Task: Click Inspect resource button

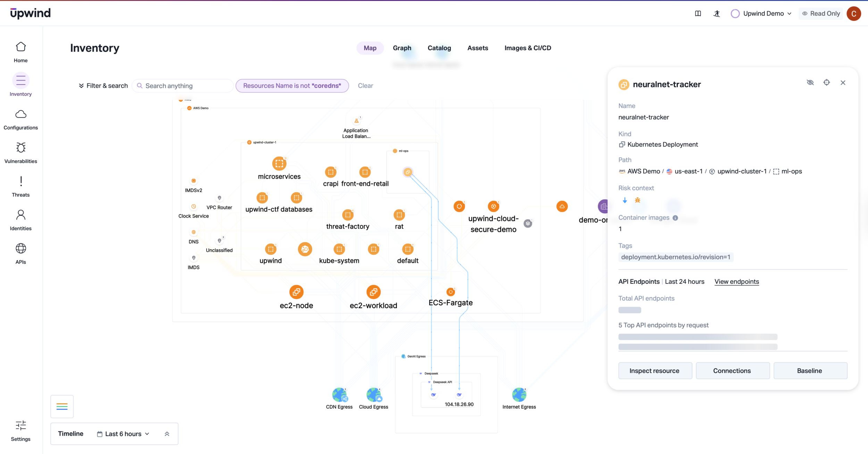Action: point(655,371)
